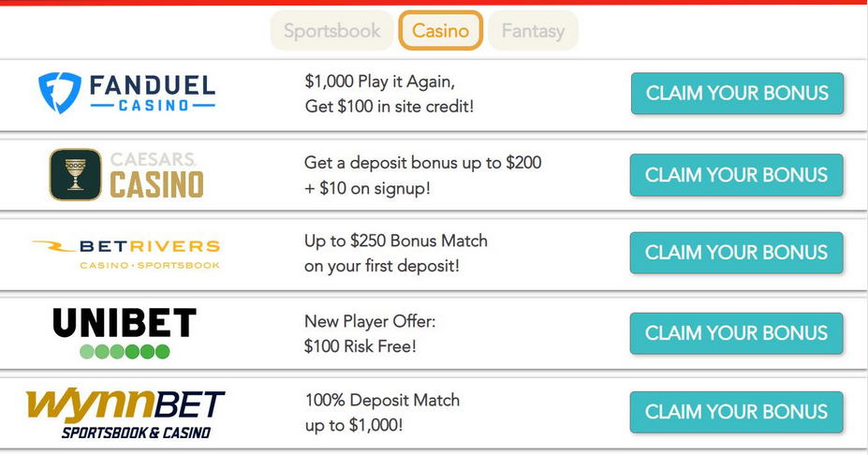Click the WynnBET Sportsbook & Casino logo
The image size is (868, 455).
click(125, 413)
